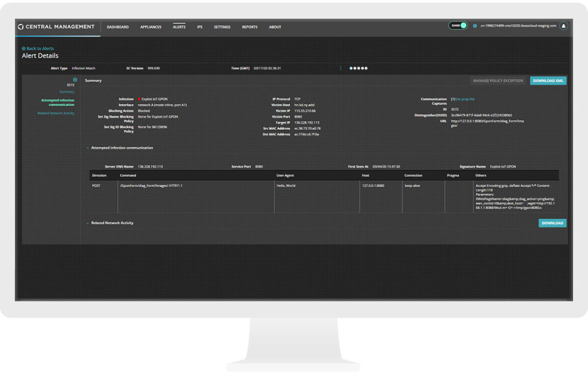Click the Command column header
Viewport: 588px width, 372px height.
pos(128,176)
